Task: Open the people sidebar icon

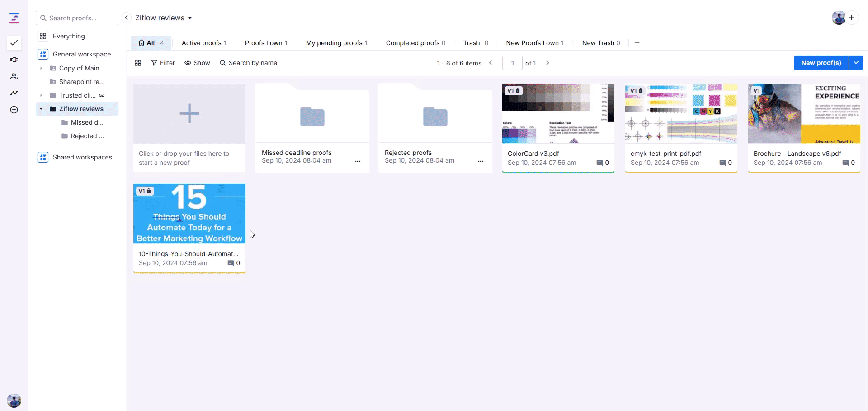Action: [x=14, y=76]
